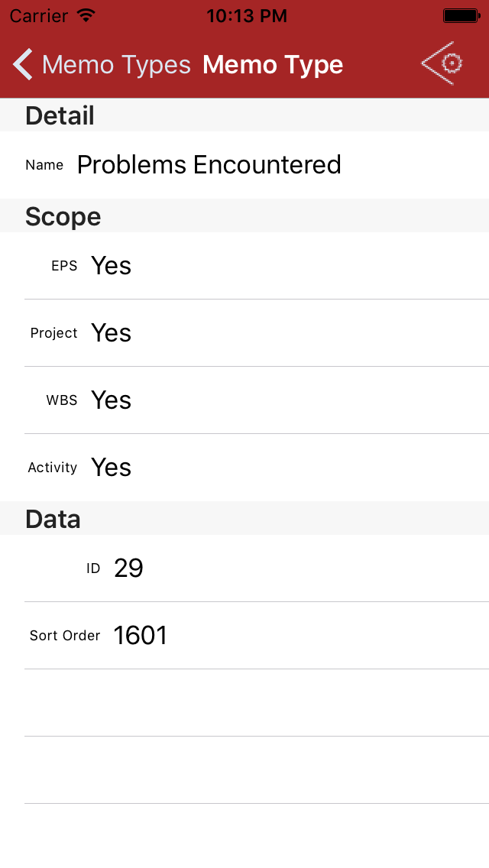Tap the Wi-Fi status icon
489x868 pixels.
click(x=86, y=15)
